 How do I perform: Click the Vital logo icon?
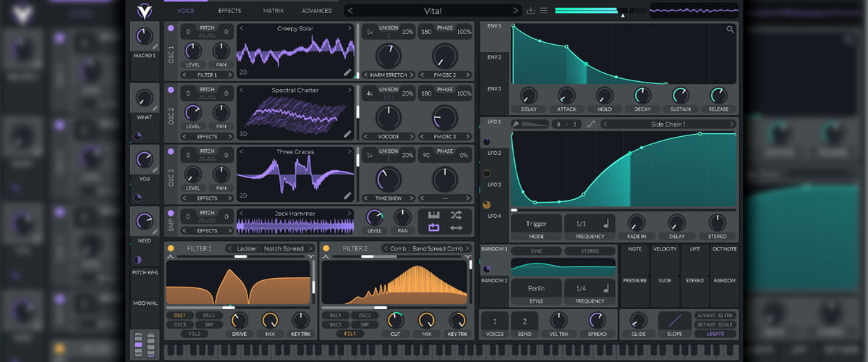pos(143,10)
